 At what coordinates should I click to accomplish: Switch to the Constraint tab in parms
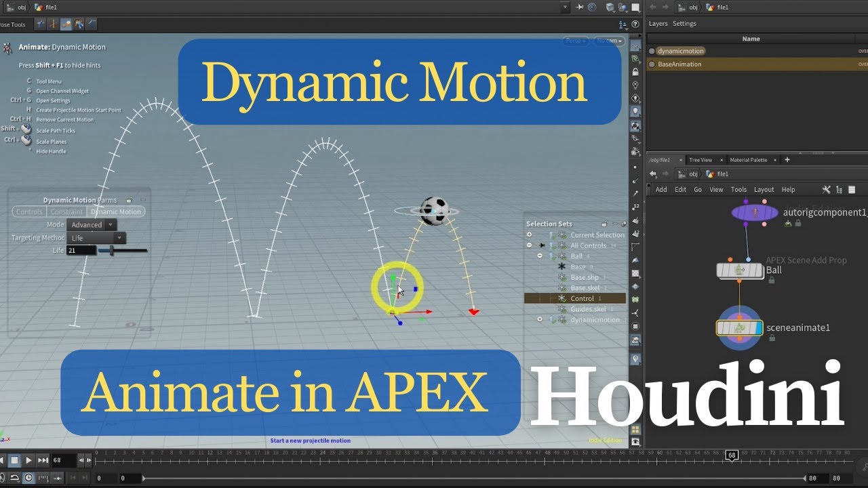point(66,211)
